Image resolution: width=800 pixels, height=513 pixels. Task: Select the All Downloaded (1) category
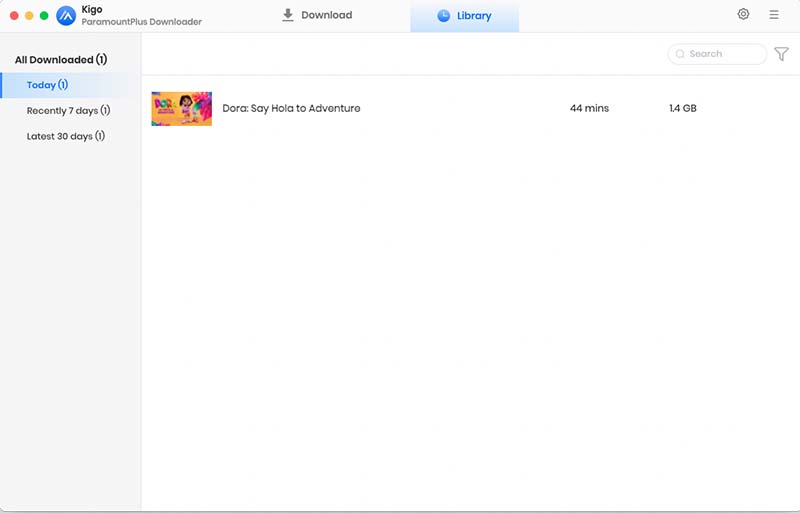click(61, 60)
